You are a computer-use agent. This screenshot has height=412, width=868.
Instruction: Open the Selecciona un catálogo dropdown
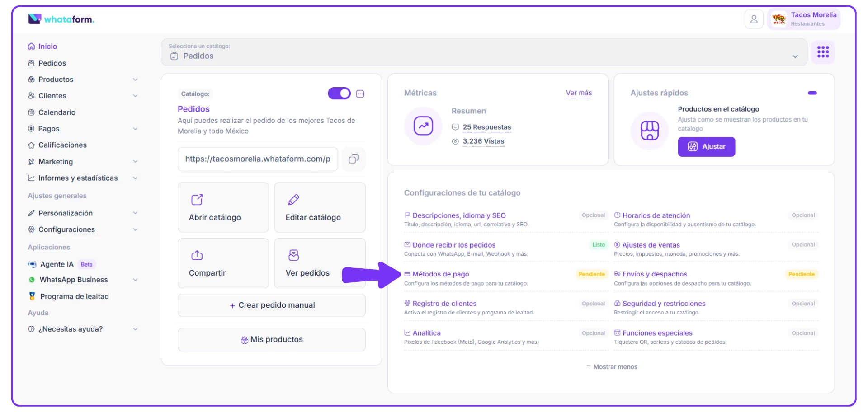coord(484,52)
